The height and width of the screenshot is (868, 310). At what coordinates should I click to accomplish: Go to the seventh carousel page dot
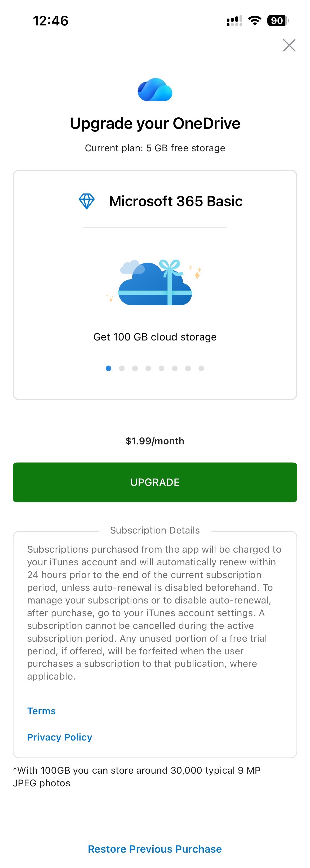coord(188,368)
